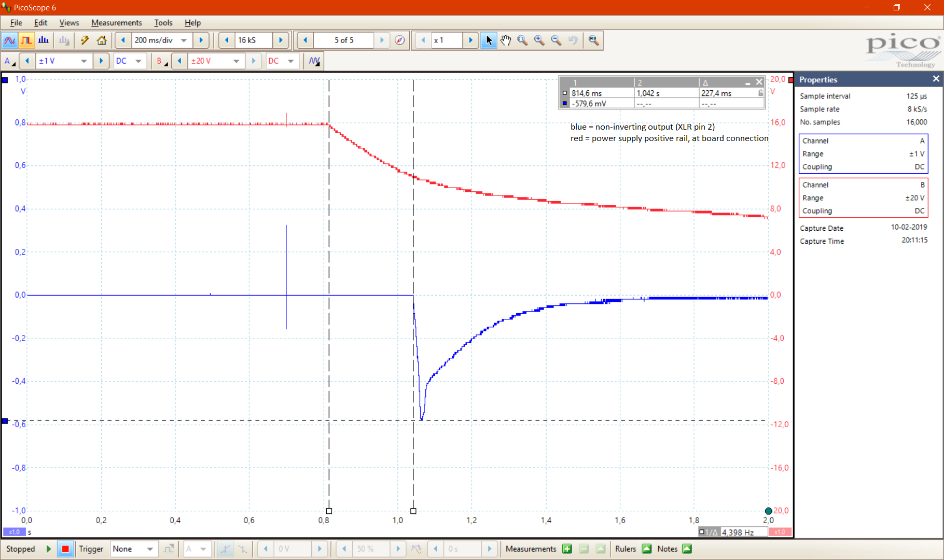Open Channel A options button
This screenshot has height=560, width=944.
pyautogui.click(x=10, y=61)
